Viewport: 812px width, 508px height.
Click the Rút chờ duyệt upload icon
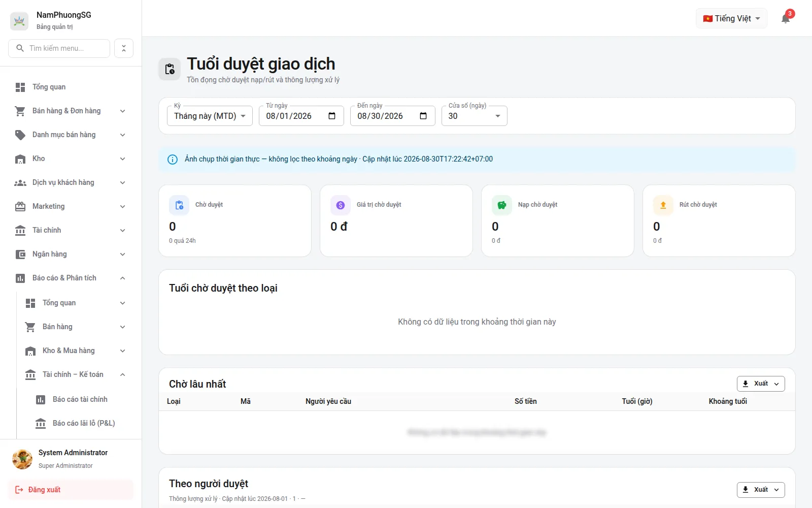[x=663, y=205]
